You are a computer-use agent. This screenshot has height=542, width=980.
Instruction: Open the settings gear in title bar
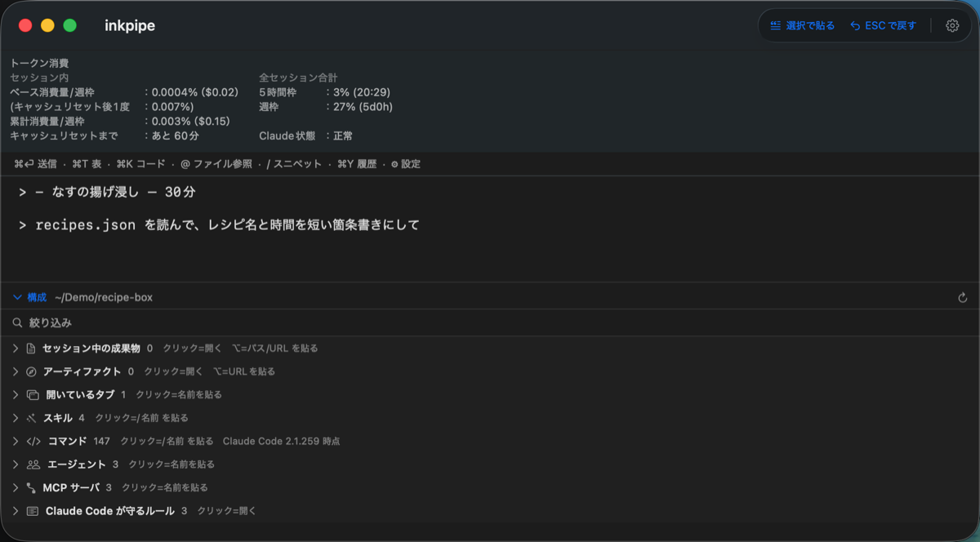pos(952,25)
